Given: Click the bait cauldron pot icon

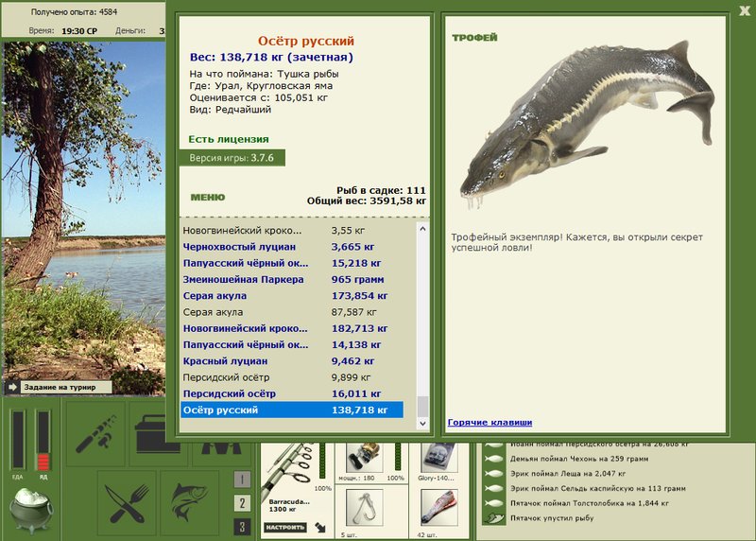Looking at the screenshot, I should pos(32,510).
